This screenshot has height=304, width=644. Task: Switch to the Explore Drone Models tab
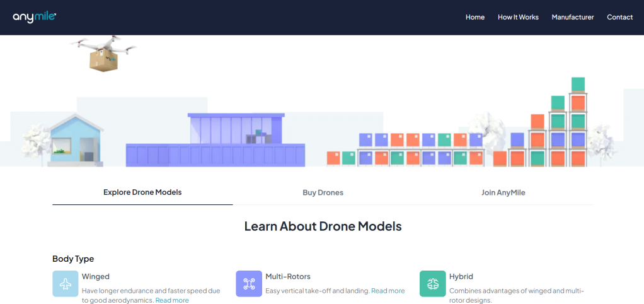[x=142, y=192]
